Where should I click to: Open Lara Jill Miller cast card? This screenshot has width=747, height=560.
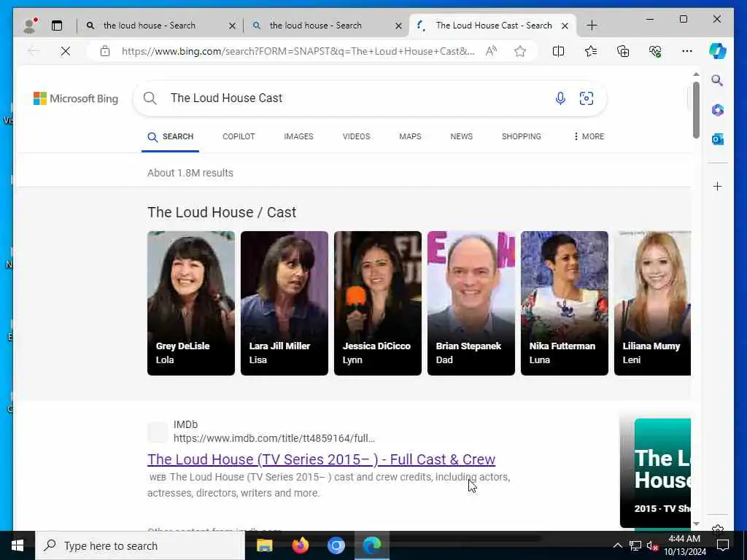coord(285,303)
